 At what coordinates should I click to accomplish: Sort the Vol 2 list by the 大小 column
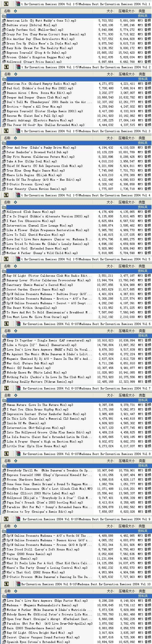point(110,74)
